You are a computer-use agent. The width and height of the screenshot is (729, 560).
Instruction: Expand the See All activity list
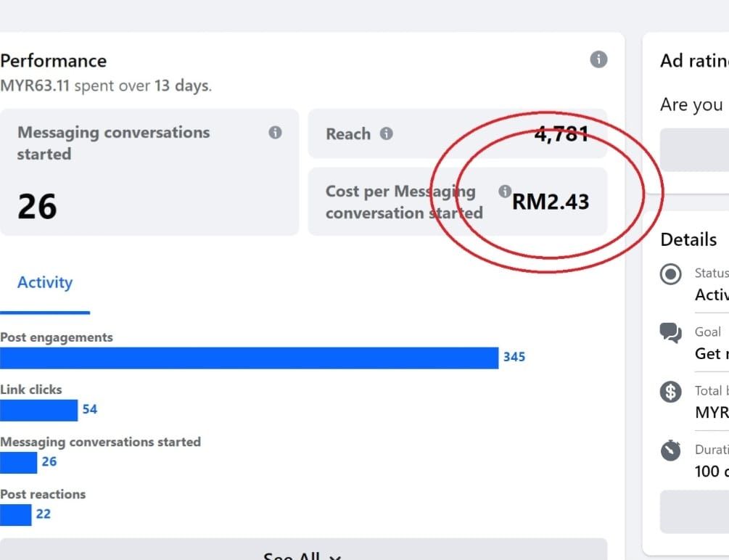(x=304, y=550)
